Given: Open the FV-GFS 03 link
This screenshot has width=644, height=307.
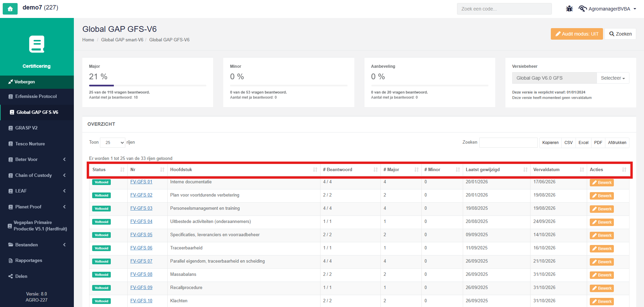Looking at the screenshot, I should click(141, 208).
